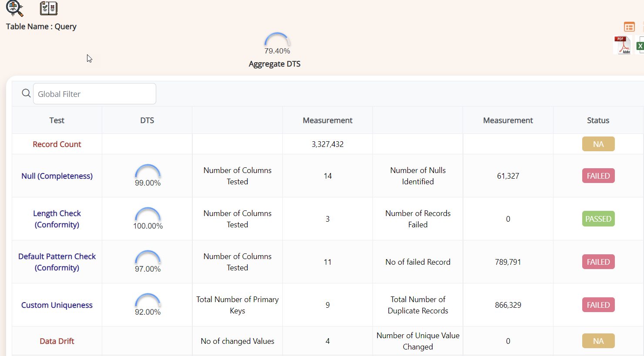Sort by the Status column header
Screen dimensions: 644x356
click(598, 120)
